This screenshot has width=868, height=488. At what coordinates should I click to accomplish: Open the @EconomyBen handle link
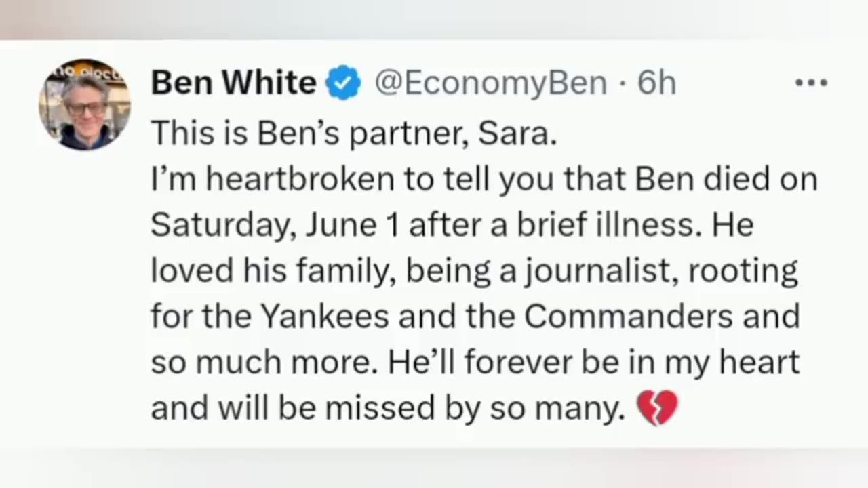click(x=490, y=83)
